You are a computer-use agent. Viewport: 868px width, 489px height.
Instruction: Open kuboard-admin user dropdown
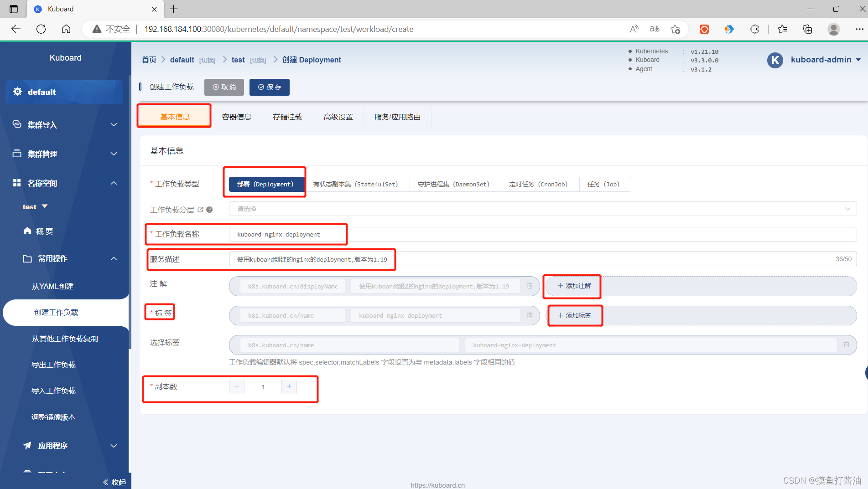click(826, 60)
